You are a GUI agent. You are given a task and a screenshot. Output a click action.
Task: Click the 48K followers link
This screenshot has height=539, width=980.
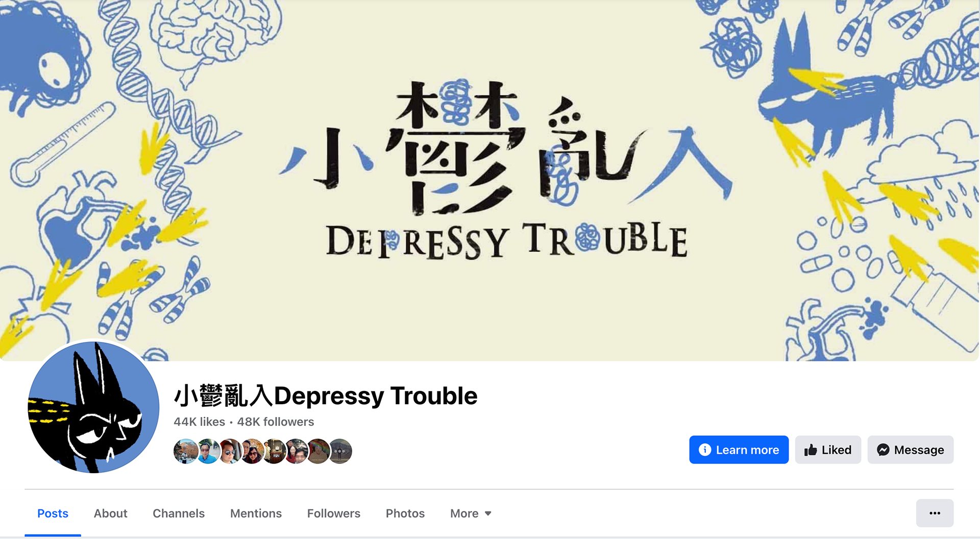[x=276, y=422]
